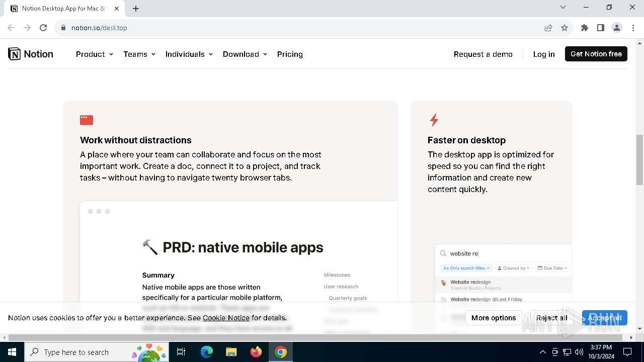The height and width of the screenshot is (362, 644).
Task: Toggle the Chrome side panel icon
Action: [601, 28]
